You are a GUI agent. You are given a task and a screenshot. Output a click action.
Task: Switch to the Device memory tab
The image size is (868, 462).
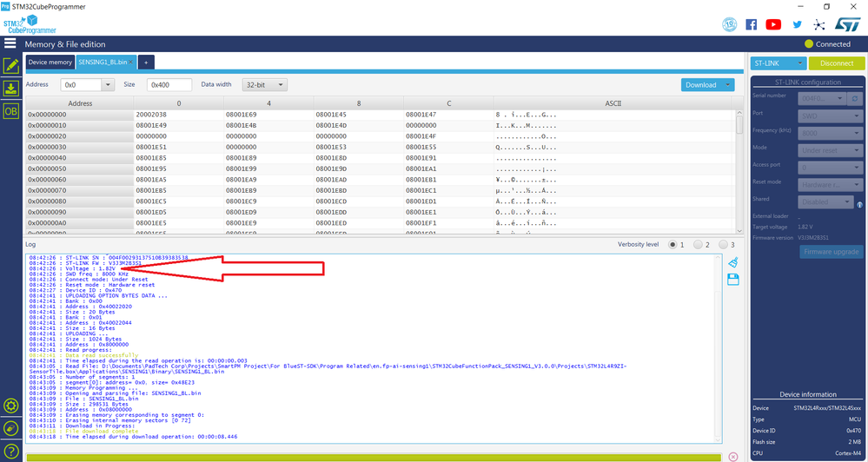click(50, 63)
